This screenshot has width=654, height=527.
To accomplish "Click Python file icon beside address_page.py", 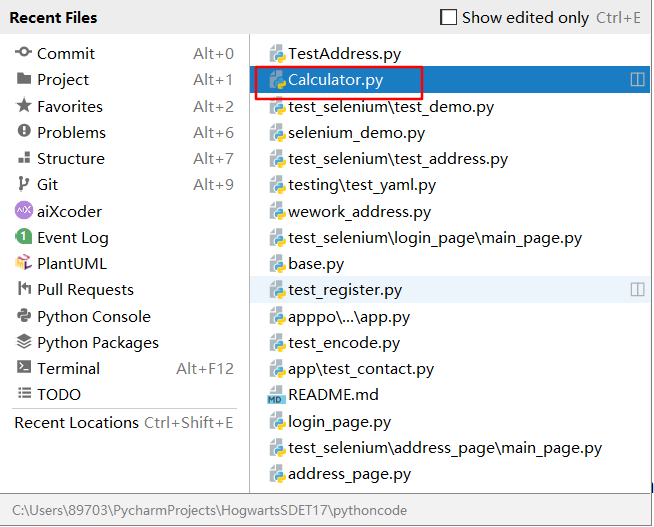I will 277,474.
